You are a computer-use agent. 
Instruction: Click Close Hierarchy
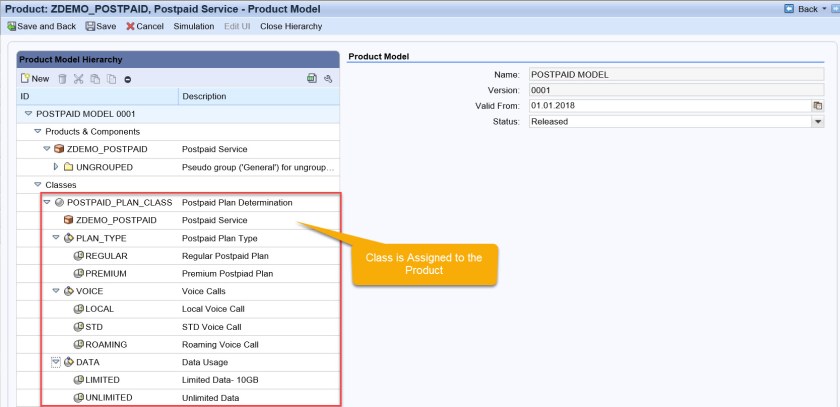click(x=291, y=26)
